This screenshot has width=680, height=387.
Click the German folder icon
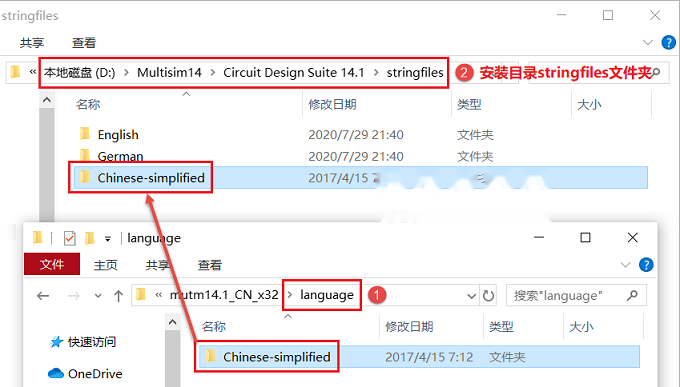point(85,154)
